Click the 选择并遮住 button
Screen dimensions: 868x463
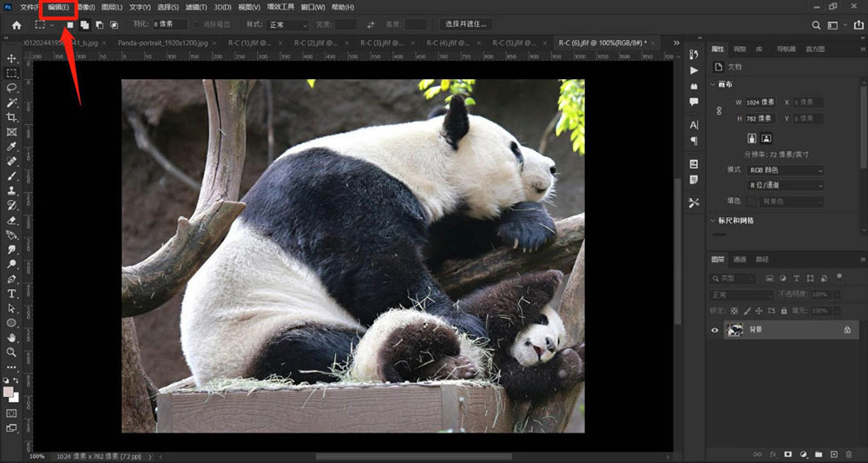(x=466, y=25)
